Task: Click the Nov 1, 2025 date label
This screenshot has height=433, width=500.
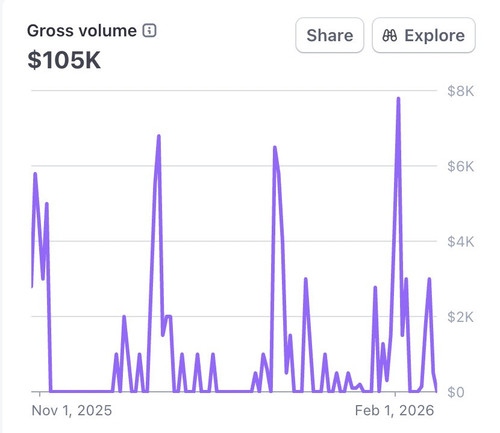Action: coord(72,410)
